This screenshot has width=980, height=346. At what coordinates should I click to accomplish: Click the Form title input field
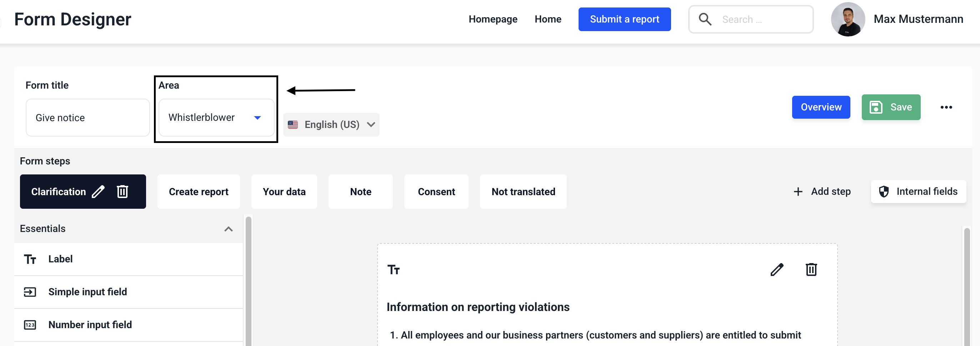(87, 118)
